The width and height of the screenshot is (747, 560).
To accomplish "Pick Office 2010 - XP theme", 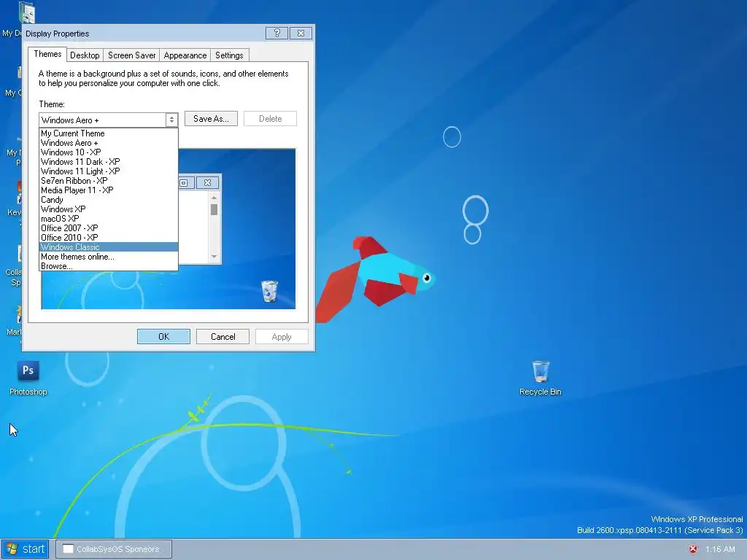I will tap(109, 238).
